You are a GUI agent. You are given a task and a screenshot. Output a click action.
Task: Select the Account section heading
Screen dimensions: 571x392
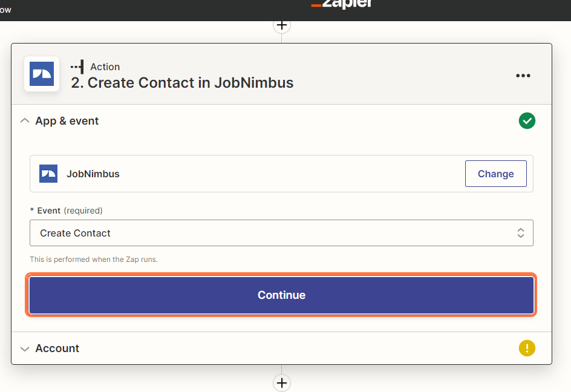57,348
